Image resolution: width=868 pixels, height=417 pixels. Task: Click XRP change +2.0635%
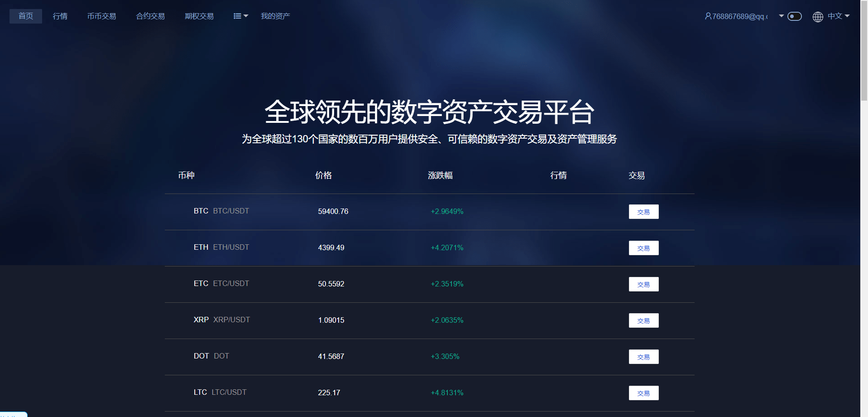tap(447, 320)
